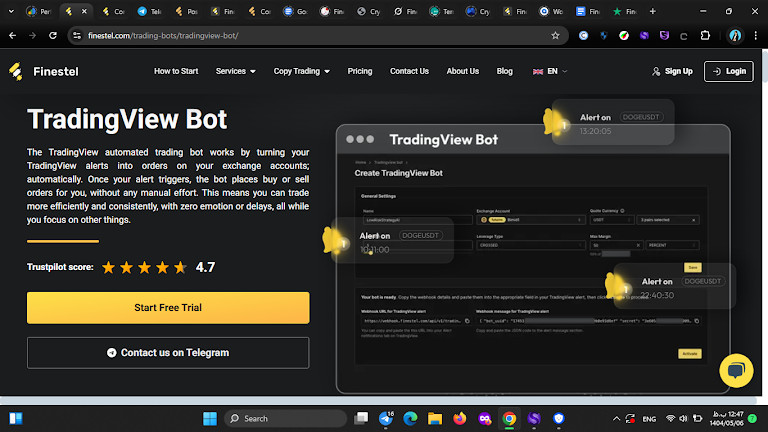Open Task View in the taskbar
This screenshot has height=432, width=768.
click(361, 418)
